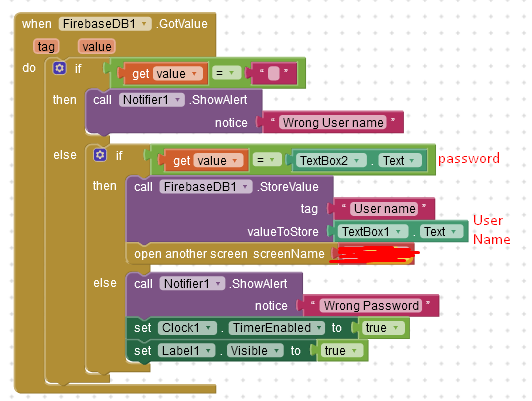This screenshot has width=532, height=401.
Task: Click the empty text string block
Action: click(x=273, y=73)
